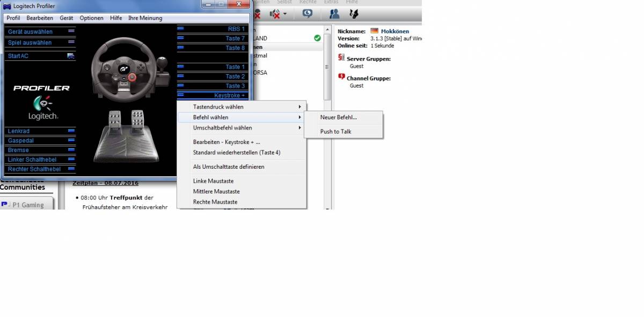Select Als Umschalttaste definieren
The height and width of the screenshot is (317, 644).
click(229, 167)
